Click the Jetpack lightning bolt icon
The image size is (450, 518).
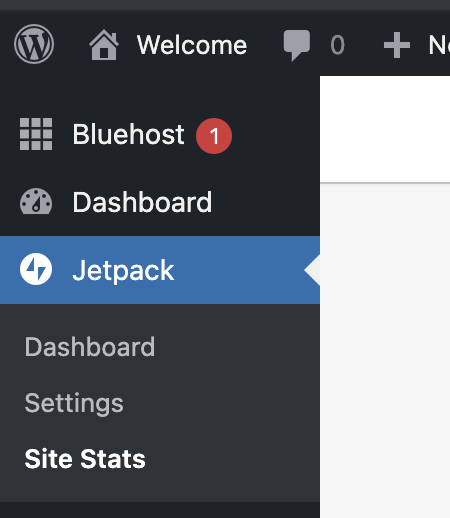click(x=36, y=269)
